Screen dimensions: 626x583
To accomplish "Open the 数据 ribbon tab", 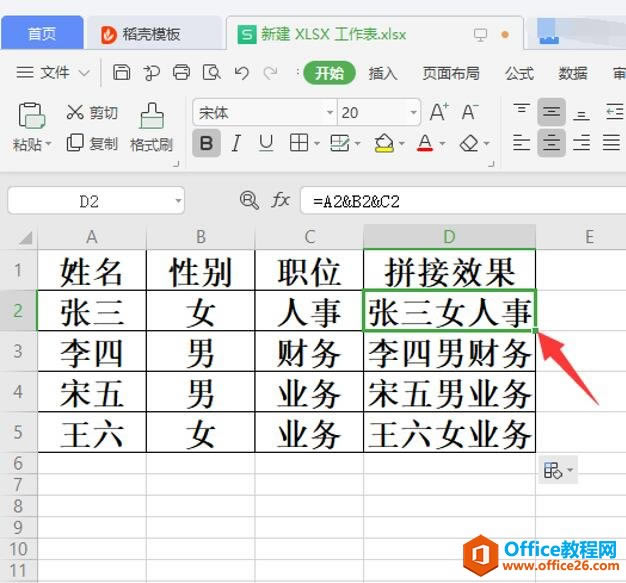I will click(573, 73).
